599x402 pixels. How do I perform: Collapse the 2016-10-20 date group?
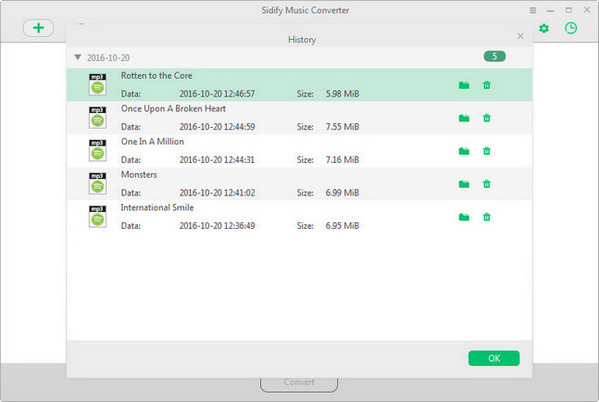[x=78, y=57]
